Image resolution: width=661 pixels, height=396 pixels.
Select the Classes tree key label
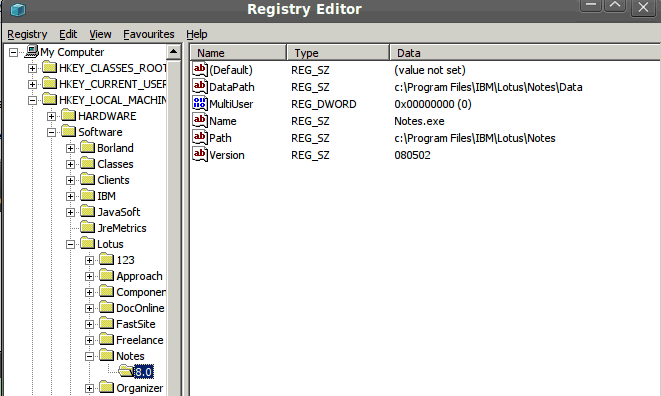click(x=115, y=164)
